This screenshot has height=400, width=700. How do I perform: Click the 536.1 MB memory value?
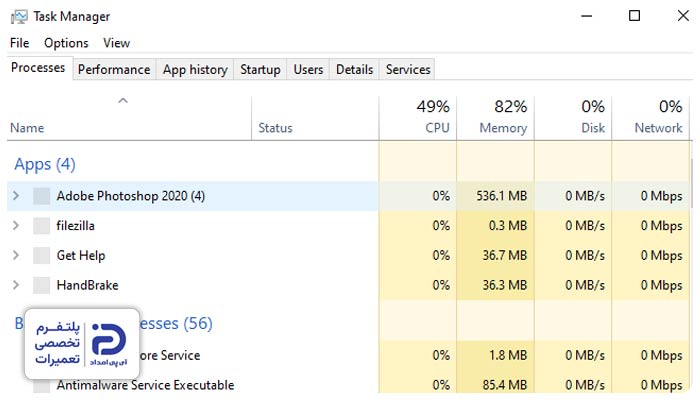tap(501, 196)
